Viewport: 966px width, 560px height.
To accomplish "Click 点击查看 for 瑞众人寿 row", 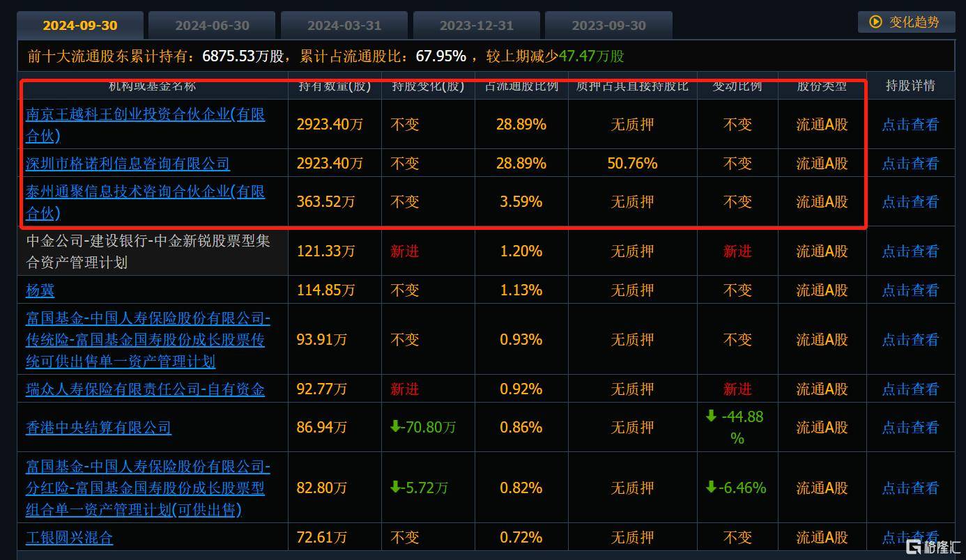I will [910, 389].
